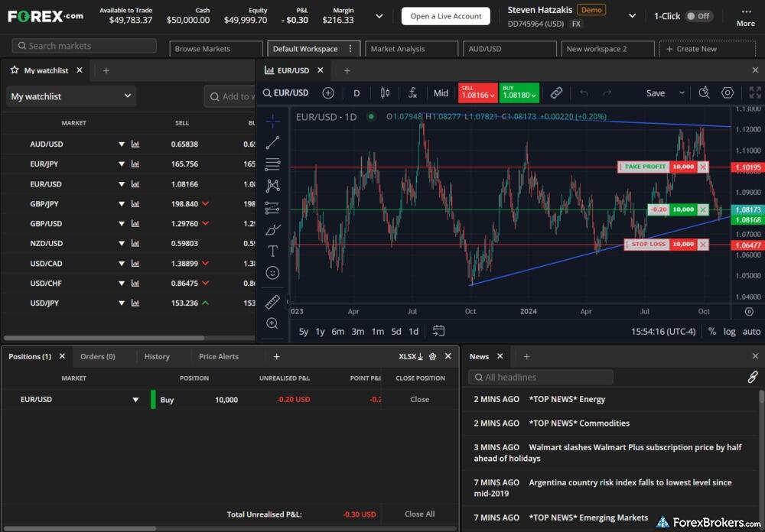The height and width of the screenshot is (532, 765).
Task: Toggle log scale on chart
Action: point(730,332)
